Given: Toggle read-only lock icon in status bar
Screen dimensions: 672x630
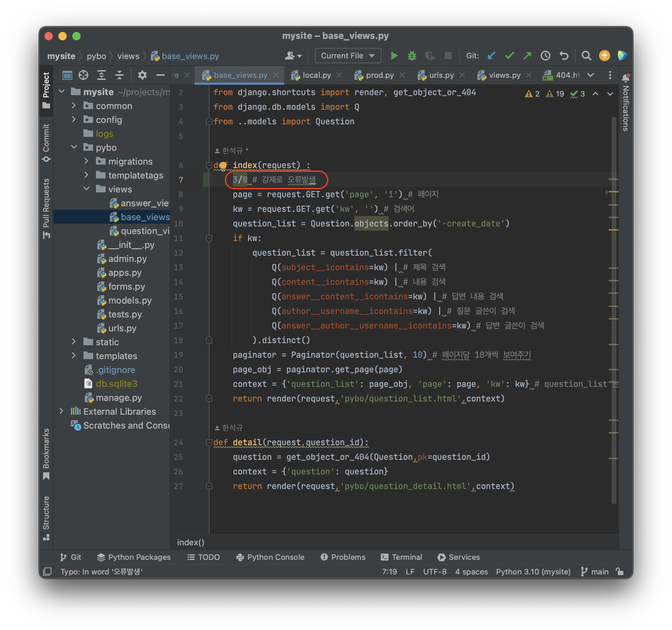Looking at the screenshot, I should pos(620,571).
